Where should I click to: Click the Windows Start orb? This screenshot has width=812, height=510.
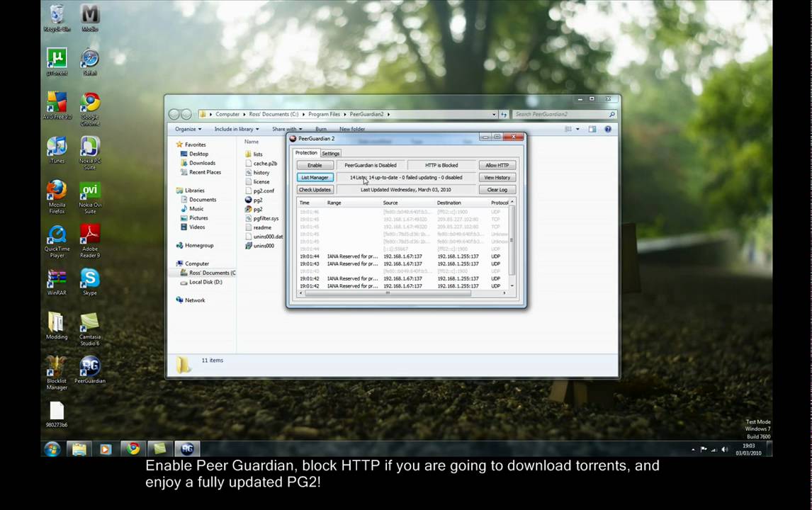[52, 449]
